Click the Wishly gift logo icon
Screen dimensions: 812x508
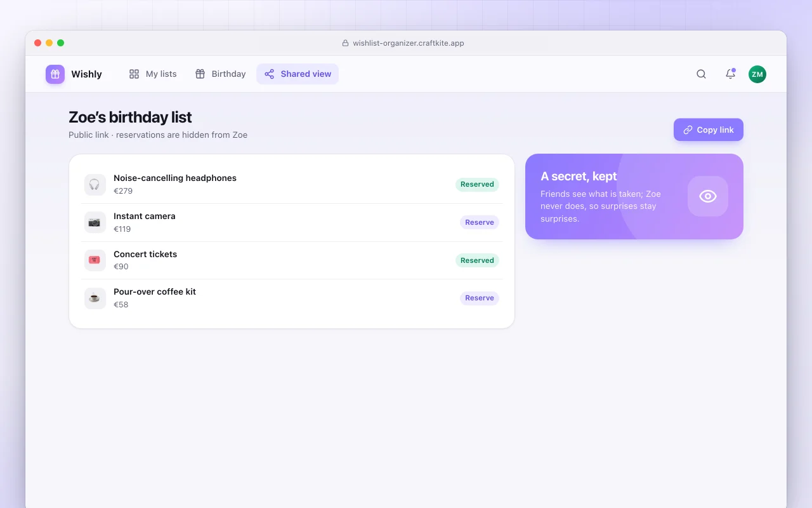55,74
